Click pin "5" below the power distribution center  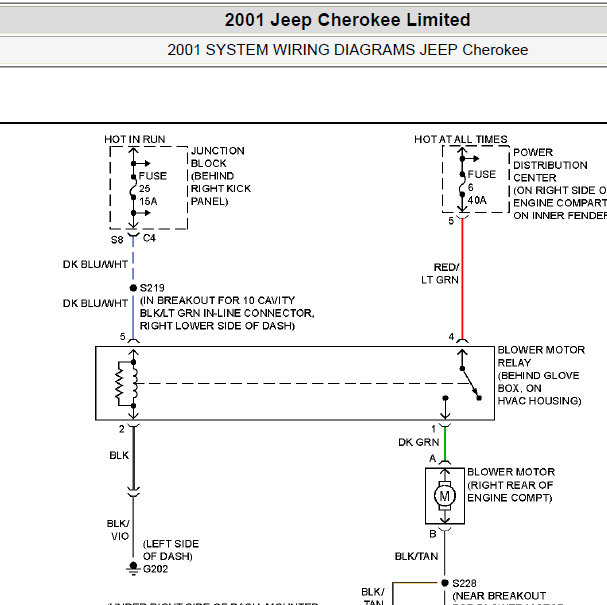pyautogui.click(x=451, y=221)
